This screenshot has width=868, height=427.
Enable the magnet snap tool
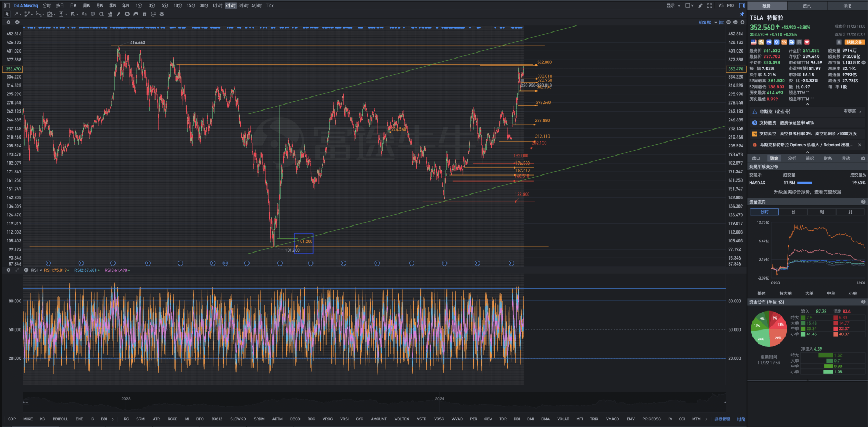pos(136,14)
